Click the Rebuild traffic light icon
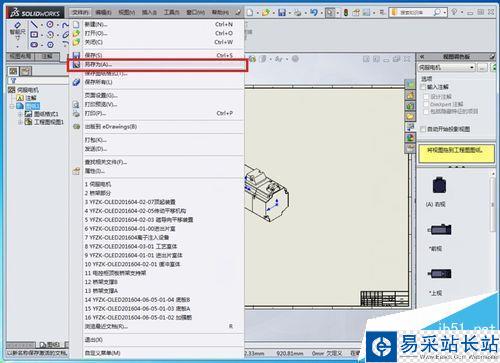 (x=346, y=13)
